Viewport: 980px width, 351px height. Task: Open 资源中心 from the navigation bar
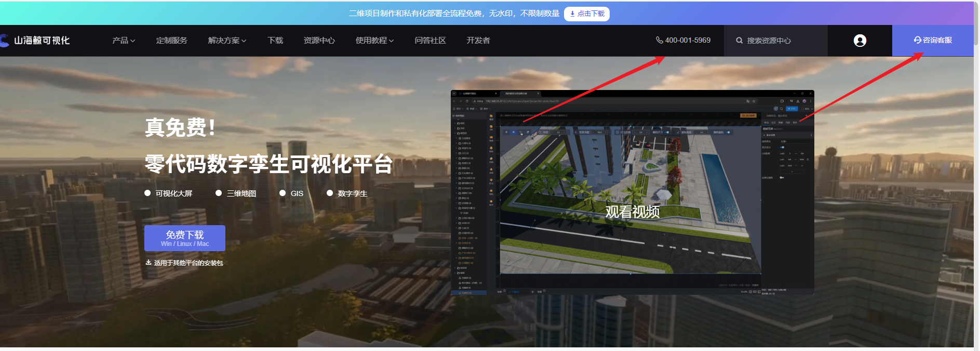click(319, 41)
